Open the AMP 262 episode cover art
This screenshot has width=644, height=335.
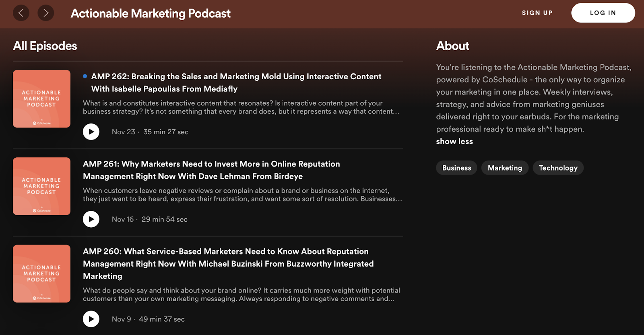tap(41, 99)
